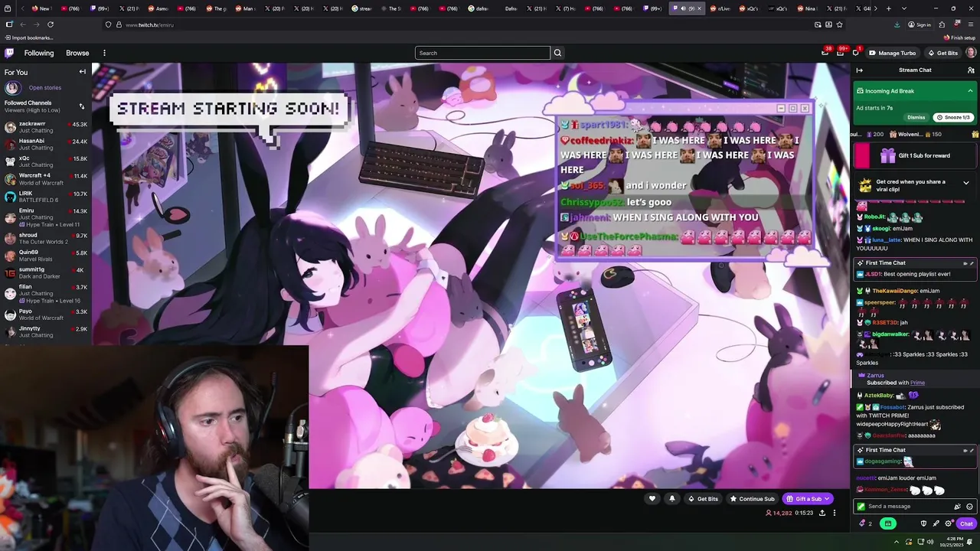The image size is (980, 551).
Task: Open zackrawrr's channel from the sidebar
Action: 46,127
